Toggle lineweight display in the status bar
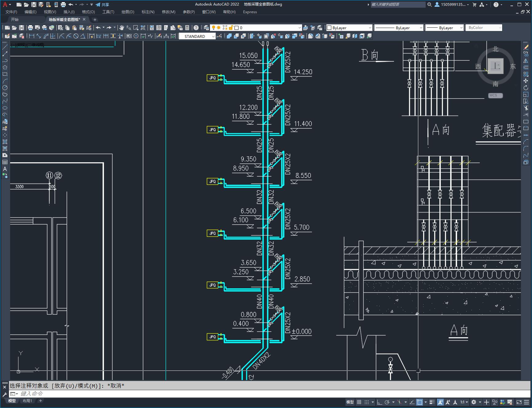This screenshot has height=408, width=532. (432, 402)
